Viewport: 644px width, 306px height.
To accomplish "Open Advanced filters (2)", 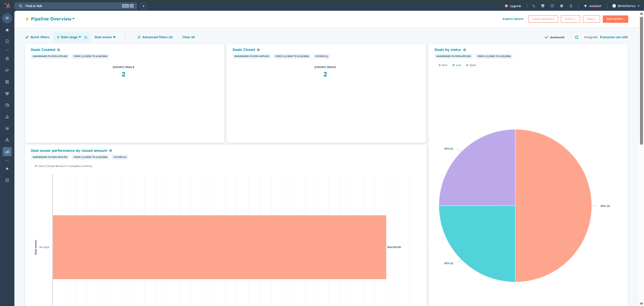I will pyautogui.click(x=155, y=37).
